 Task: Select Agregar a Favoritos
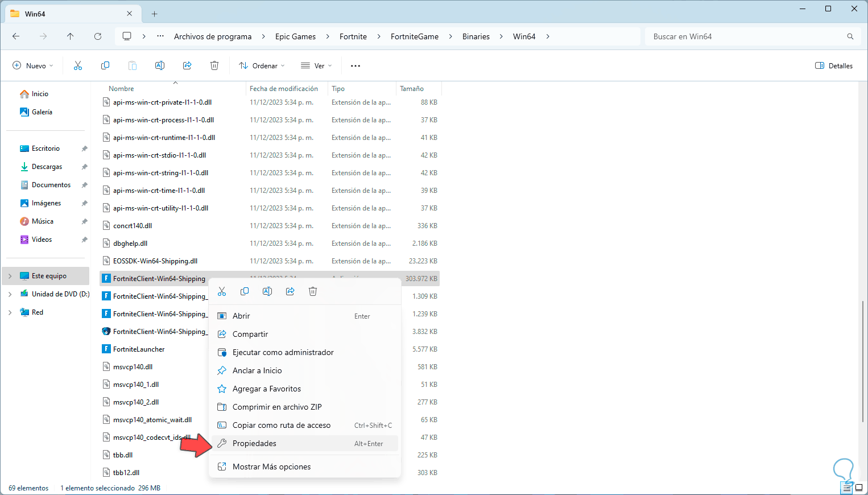[x=305, y=389]
